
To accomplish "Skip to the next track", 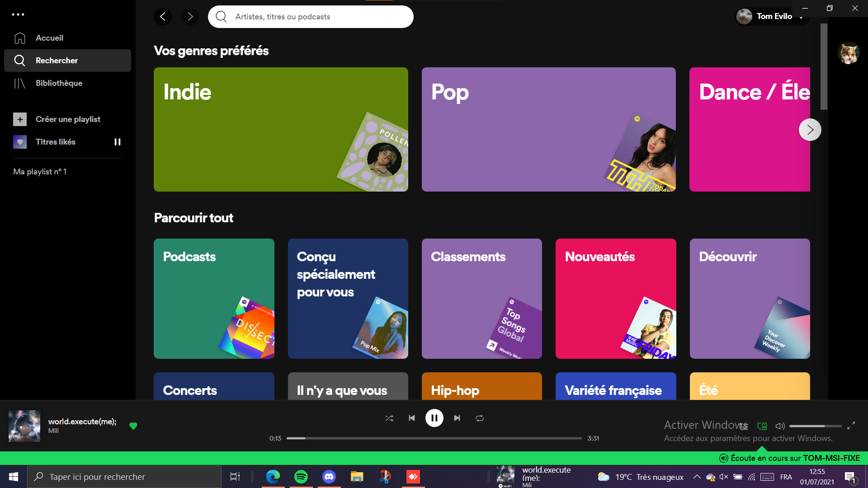I will click(457, 418).
